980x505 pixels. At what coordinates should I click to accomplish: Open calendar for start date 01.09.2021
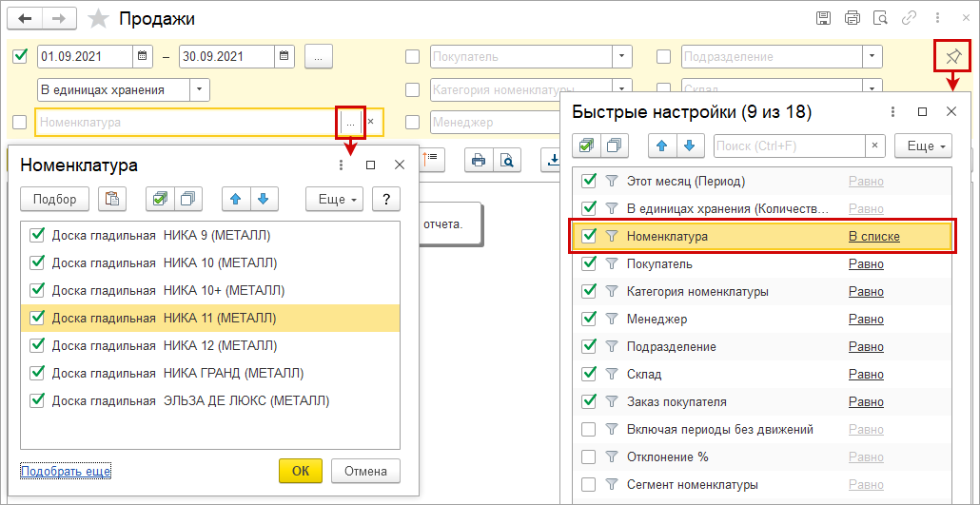point(142,56)
